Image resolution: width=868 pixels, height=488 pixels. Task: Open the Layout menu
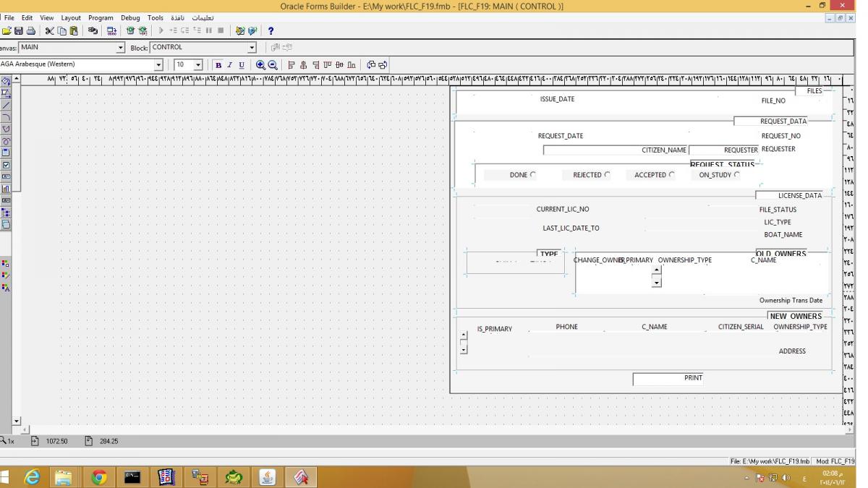71,17
